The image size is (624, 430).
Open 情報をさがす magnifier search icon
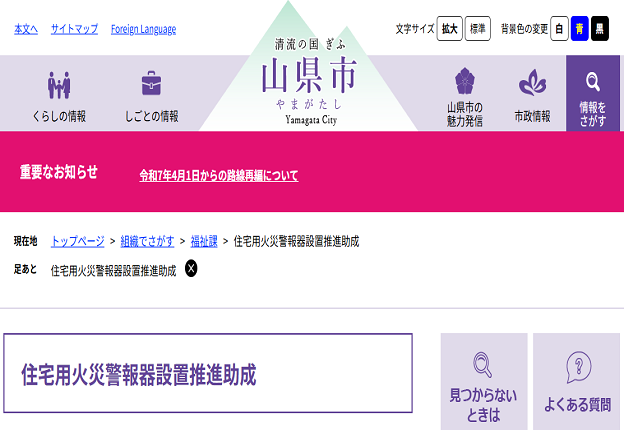click(x=592, y=82)
